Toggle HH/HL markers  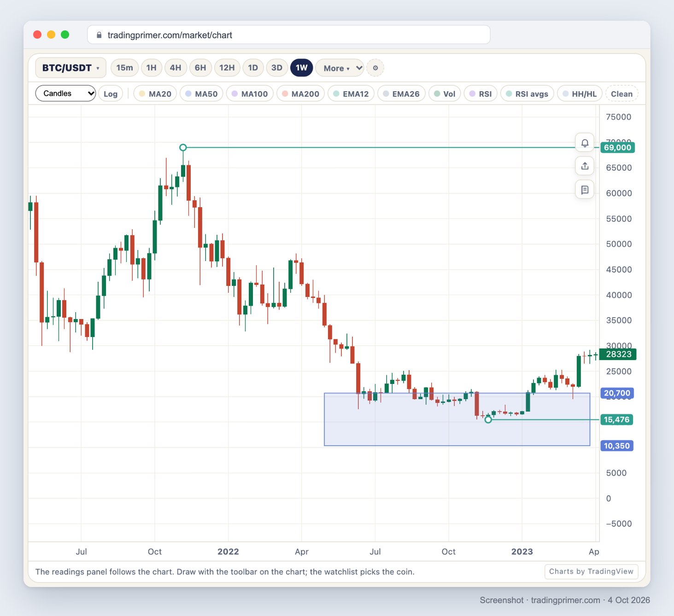[x=580, y=94]
